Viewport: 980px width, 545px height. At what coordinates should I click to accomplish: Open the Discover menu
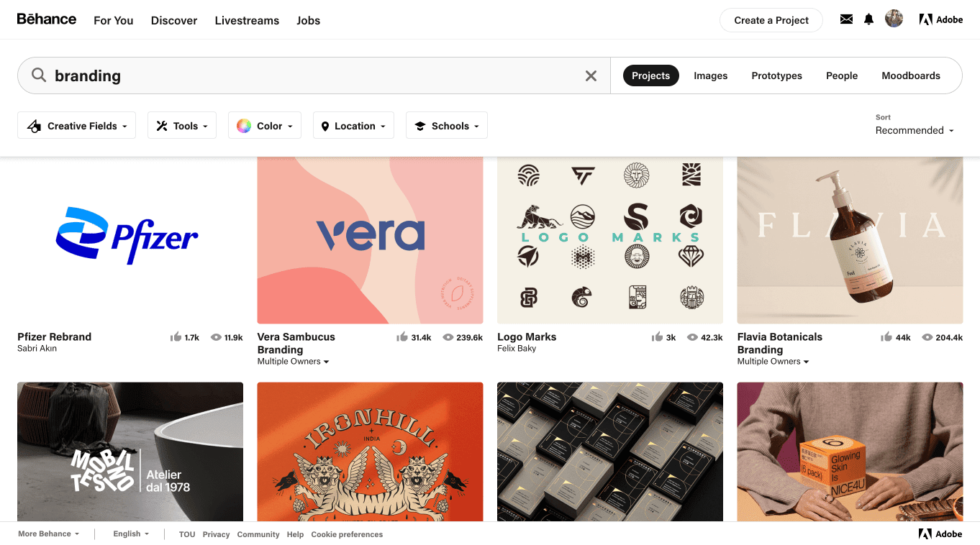(173, 20)
